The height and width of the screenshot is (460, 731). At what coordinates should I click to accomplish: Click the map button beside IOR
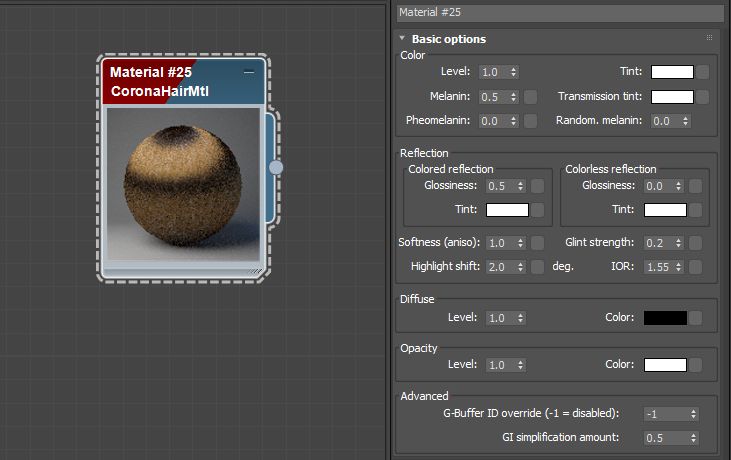pos(695,267)
